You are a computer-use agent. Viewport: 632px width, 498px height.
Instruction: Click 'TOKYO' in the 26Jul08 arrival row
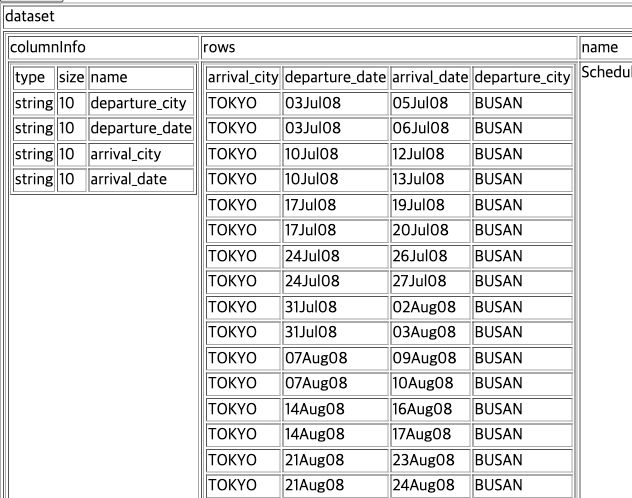click(x=243, y=256)
